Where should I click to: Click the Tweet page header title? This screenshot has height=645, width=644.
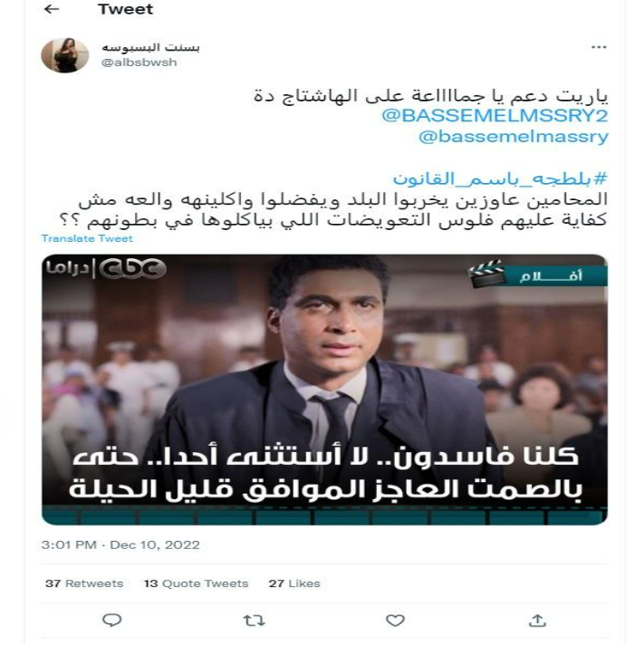(x=125, y=9)
